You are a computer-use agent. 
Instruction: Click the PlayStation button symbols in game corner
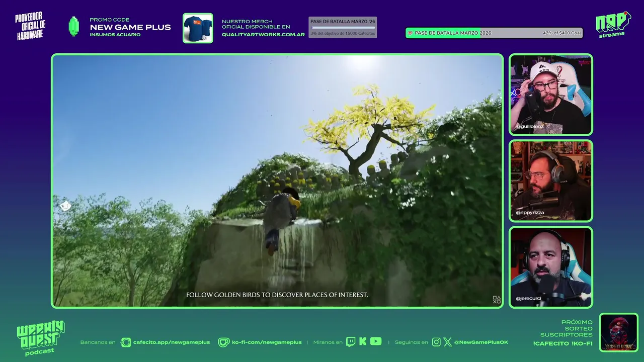(497, 300)
